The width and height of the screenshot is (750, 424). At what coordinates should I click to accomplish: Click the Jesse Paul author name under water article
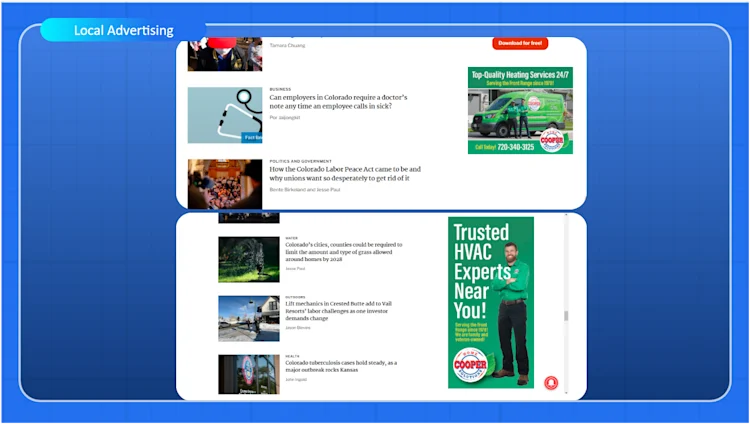[x=295, y=268]
